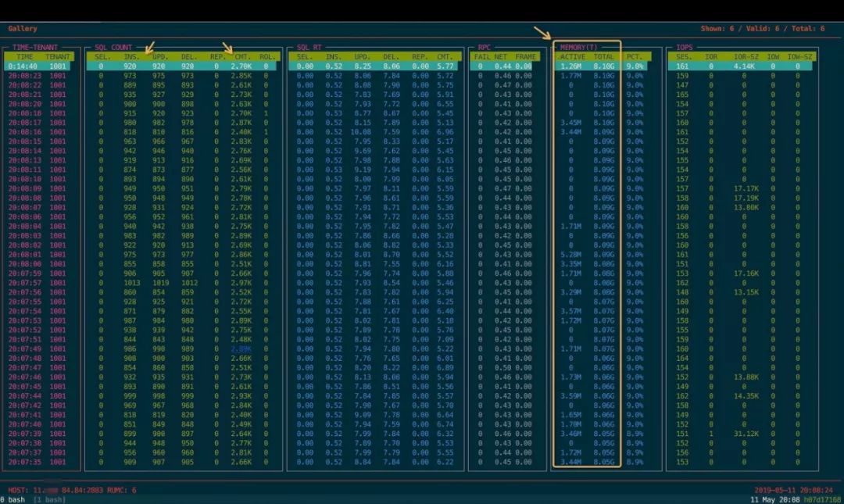Screen dimensions: 844x504
Task: Switch to the '[1 bash]' tmux window
Action: [x=49, y=499]
